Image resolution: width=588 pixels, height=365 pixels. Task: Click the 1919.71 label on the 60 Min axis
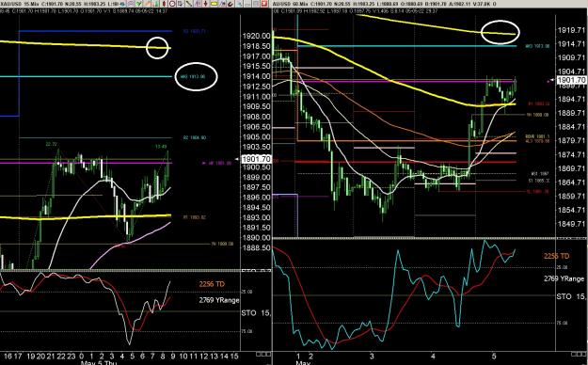[572, 30]
